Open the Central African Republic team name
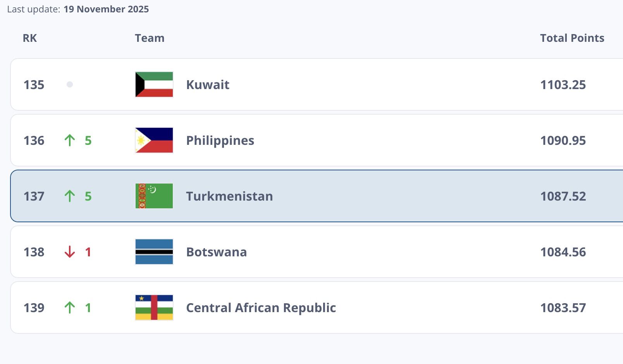The width and height of the screenshot is (623, 364). pyautogui.click(x=261, y=307)
